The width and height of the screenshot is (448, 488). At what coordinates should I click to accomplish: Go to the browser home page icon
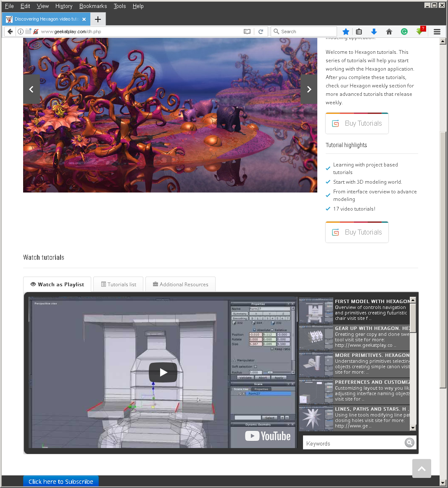tap(389, 32)
